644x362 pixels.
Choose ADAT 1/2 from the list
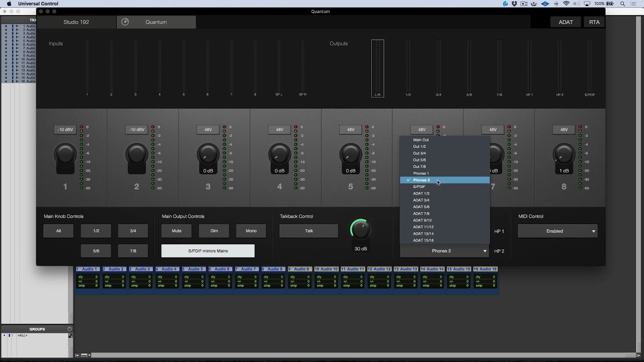(x=445, y=194)
